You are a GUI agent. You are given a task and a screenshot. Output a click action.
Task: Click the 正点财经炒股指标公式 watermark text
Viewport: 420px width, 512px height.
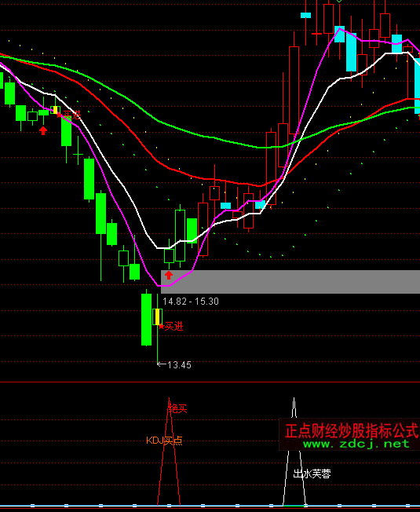(351, 430)
